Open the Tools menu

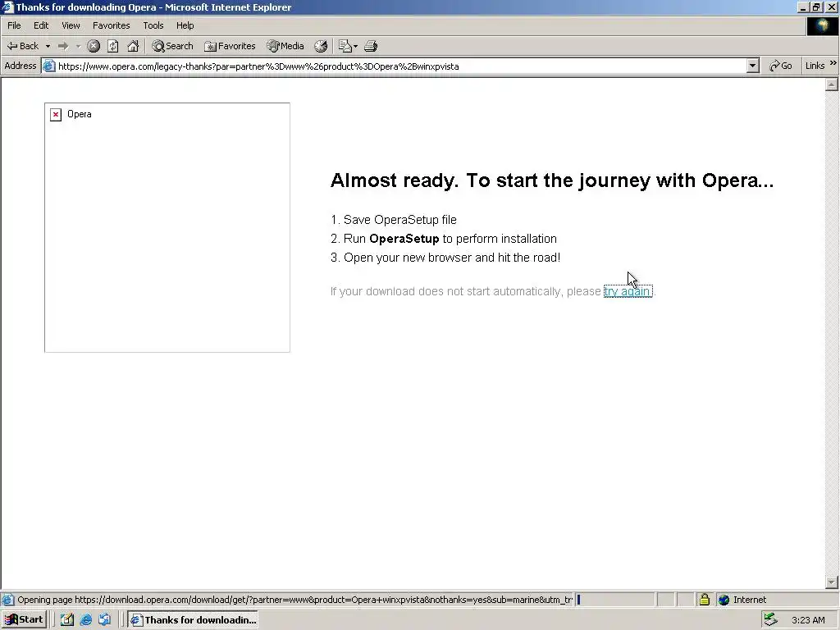click(x=153, y=25)
